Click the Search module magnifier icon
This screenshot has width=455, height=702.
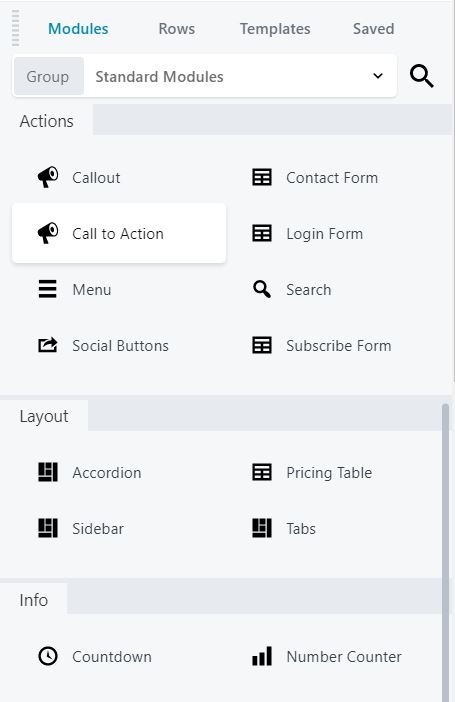tap(262, 289)
